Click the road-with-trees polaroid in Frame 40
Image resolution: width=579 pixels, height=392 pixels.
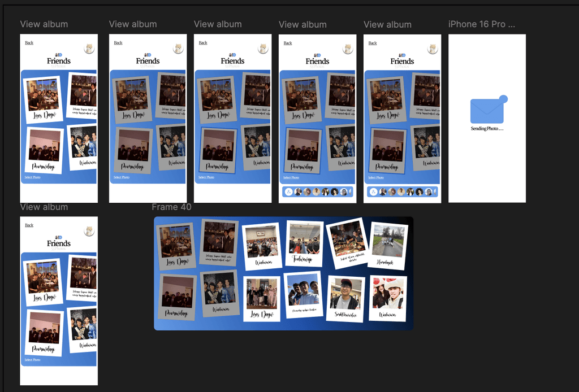pyautogui.click(x=388, y=245)
